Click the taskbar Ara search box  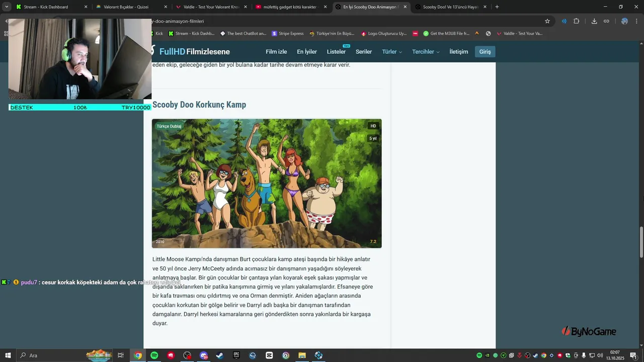click(x=65, y=355)
